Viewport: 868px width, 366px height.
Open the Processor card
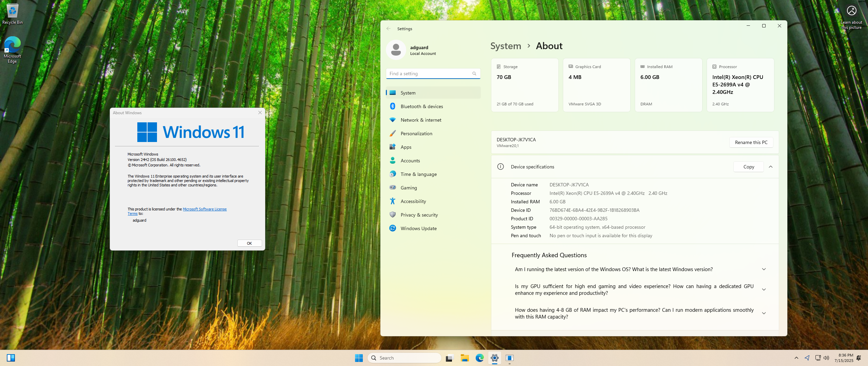tap(741, 85)
